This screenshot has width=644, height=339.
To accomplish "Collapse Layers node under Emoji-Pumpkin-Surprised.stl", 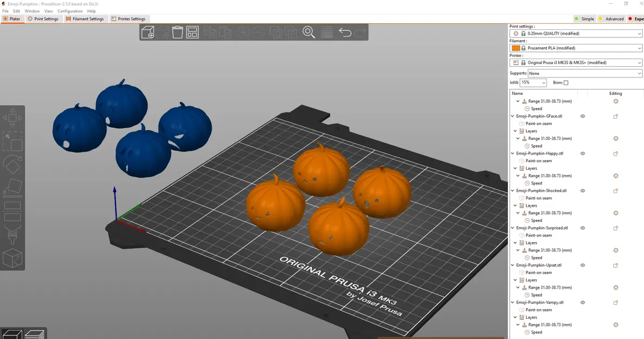I will [x=516, y=243].
